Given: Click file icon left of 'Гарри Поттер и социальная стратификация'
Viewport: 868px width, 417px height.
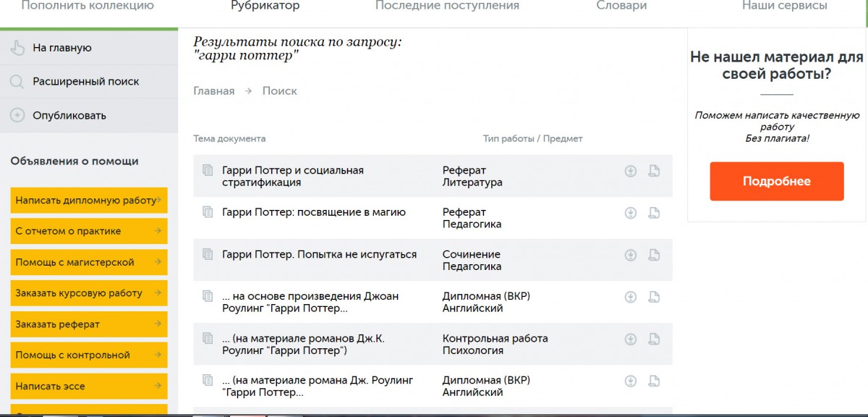Looking at the screenshot, I should coord(208,170).
